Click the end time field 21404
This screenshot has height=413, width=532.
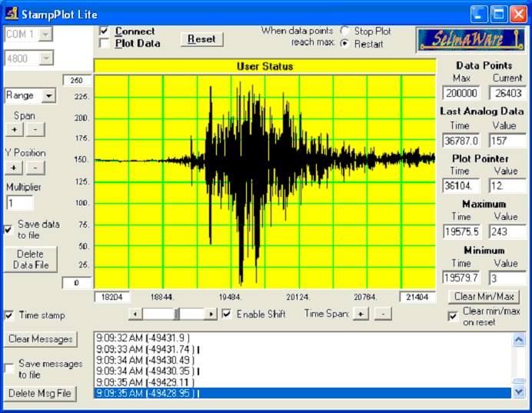pyautogui.click(x=417, y=297)
